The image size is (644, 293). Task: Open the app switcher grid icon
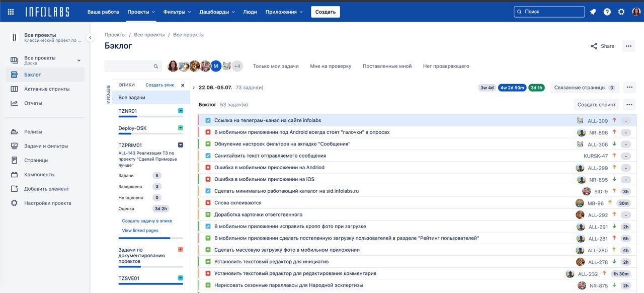pos(11,12)
